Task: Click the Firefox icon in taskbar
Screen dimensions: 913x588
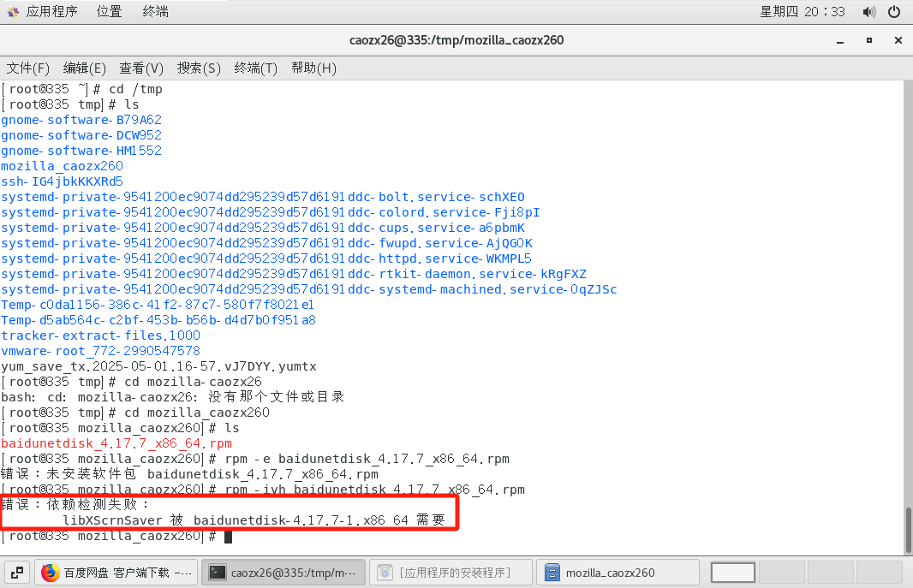Action: click(50, 573)
